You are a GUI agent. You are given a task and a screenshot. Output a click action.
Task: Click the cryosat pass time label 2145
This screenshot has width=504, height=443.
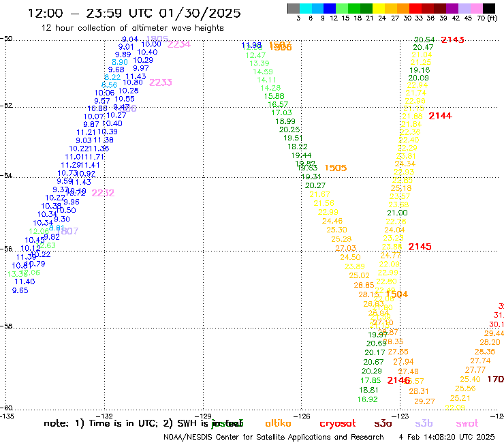(x=420, y=247)
